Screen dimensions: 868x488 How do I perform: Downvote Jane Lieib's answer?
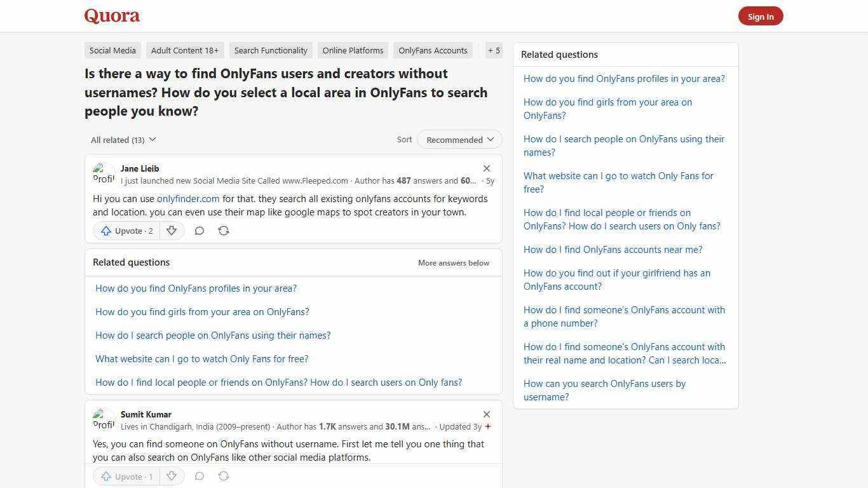(172, 231)
